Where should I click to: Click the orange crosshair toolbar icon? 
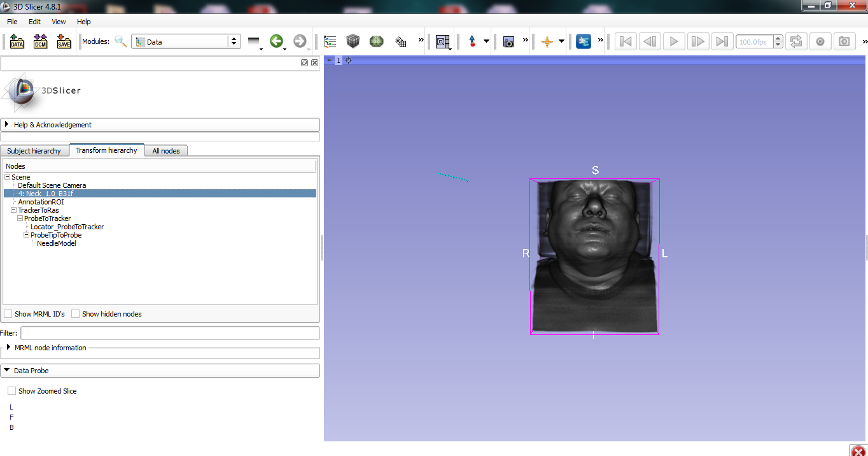tap(549, 41)
